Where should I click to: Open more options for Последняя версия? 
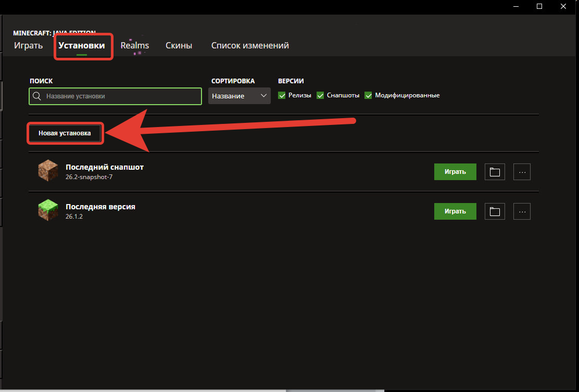pyautogui.click(x=522, y=211)
